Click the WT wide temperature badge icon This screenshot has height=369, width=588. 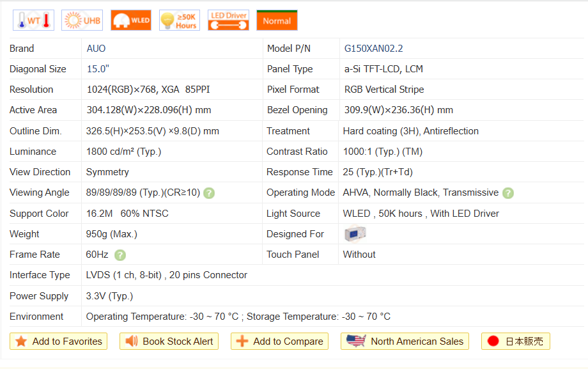[x=33, y=20]
